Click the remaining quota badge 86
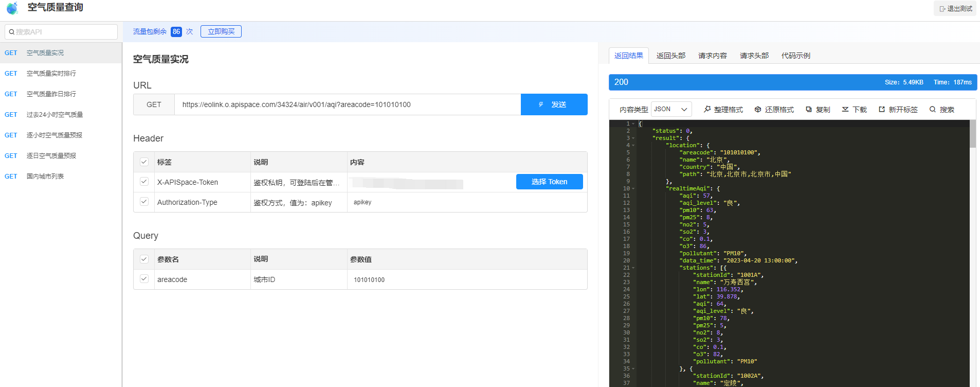This screenshot has width=980, height=387. [176, 31]
